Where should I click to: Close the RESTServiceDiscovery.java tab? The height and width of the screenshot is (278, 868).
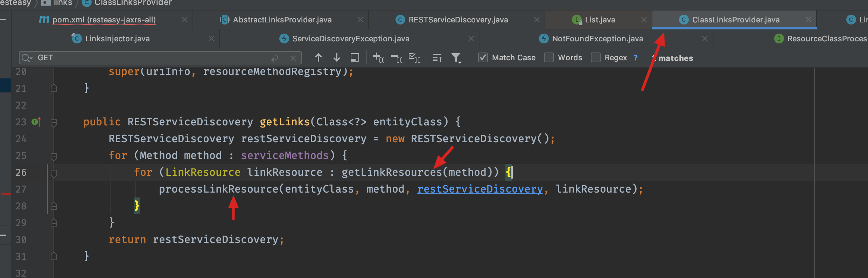click(537, 20)
